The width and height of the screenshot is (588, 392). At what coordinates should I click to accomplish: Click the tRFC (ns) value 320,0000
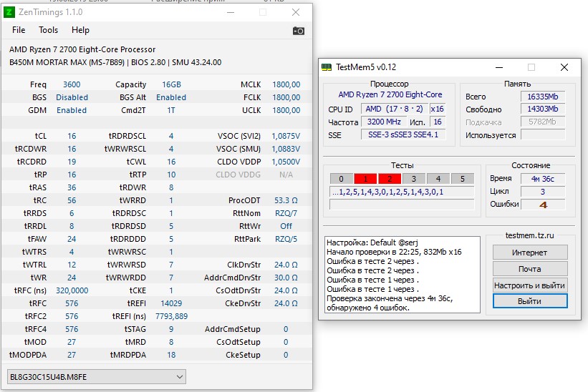[x=72, y=290]
